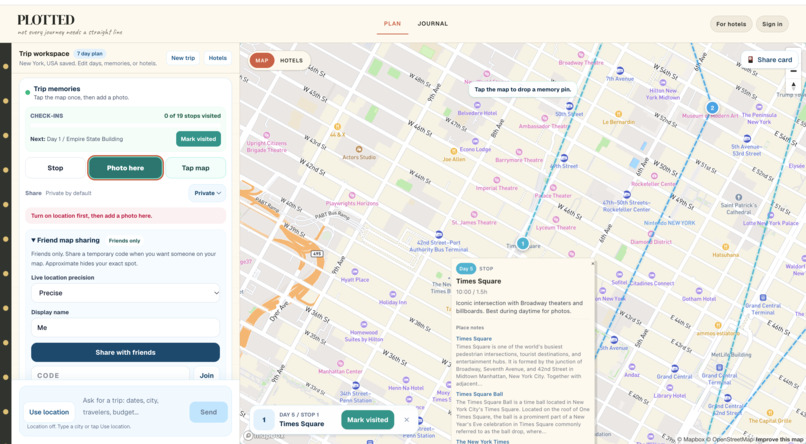Click Mark visited on Times Square card
The height and width of the screenshot is (444, 806).
point(368,420)
